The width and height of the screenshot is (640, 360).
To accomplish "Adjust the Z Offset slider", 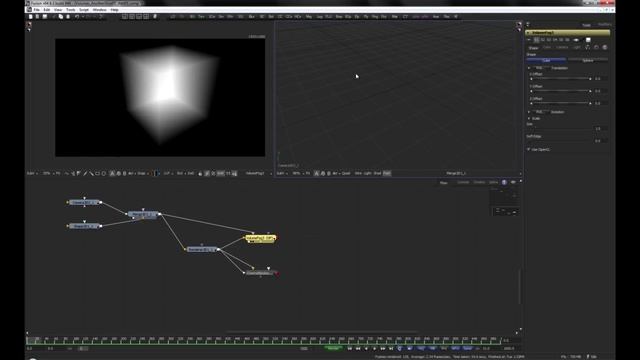I will 561,103.
